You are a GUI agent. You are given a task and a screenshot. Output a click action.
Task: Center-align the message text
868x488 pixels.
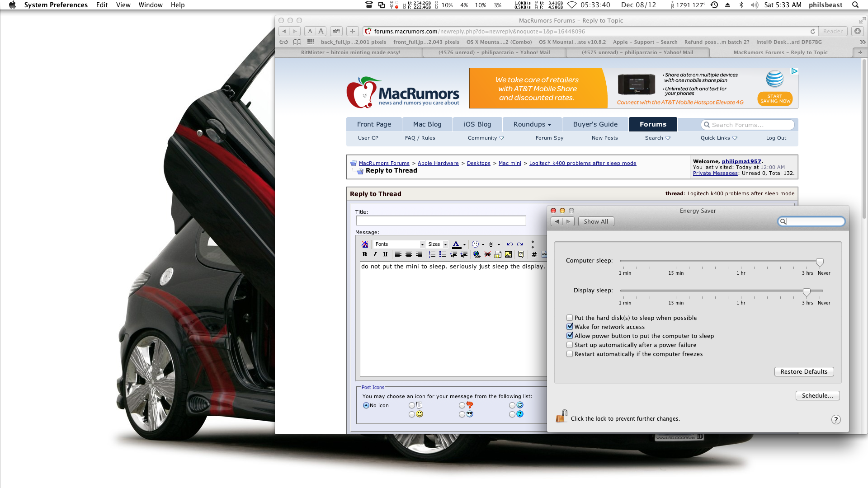click(409, 254)
